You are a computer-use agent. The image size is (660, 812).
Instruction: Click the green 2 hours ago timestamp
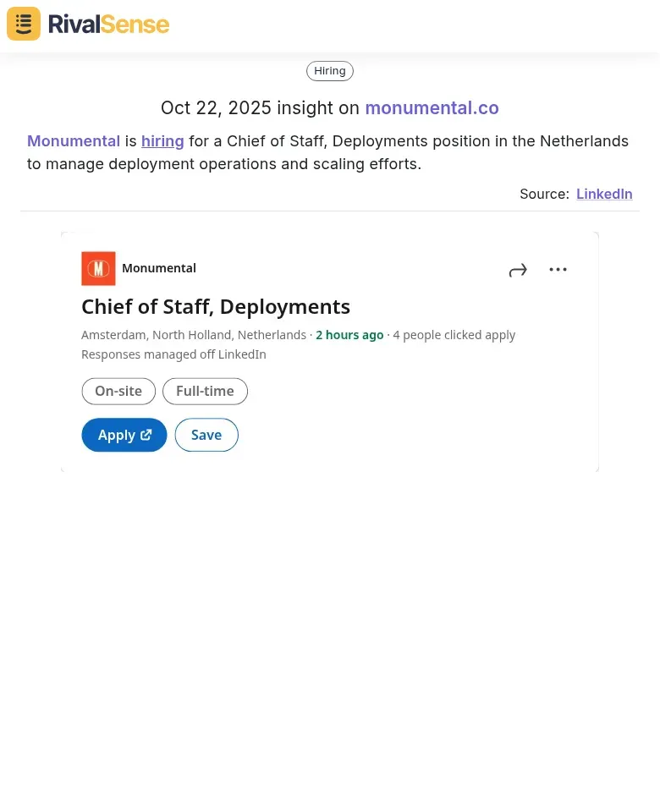tap(349, 335)
